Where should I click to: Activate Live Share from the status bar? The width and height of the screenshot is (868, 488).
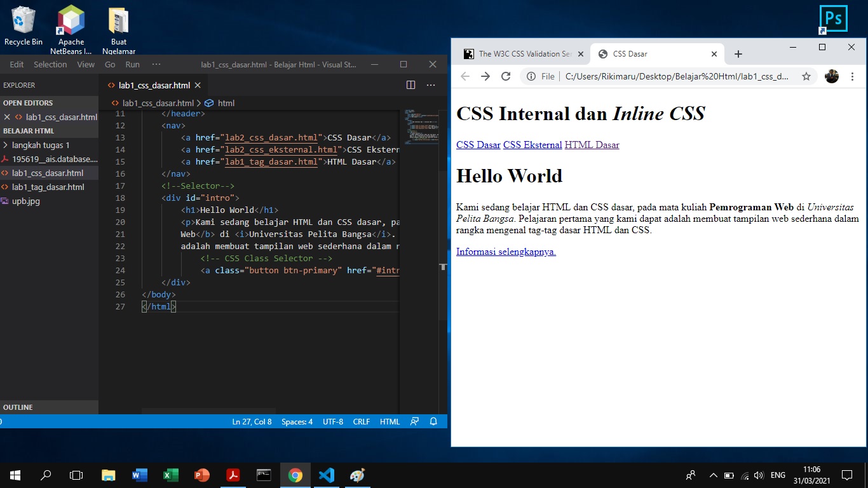click(x=414, y=421)
